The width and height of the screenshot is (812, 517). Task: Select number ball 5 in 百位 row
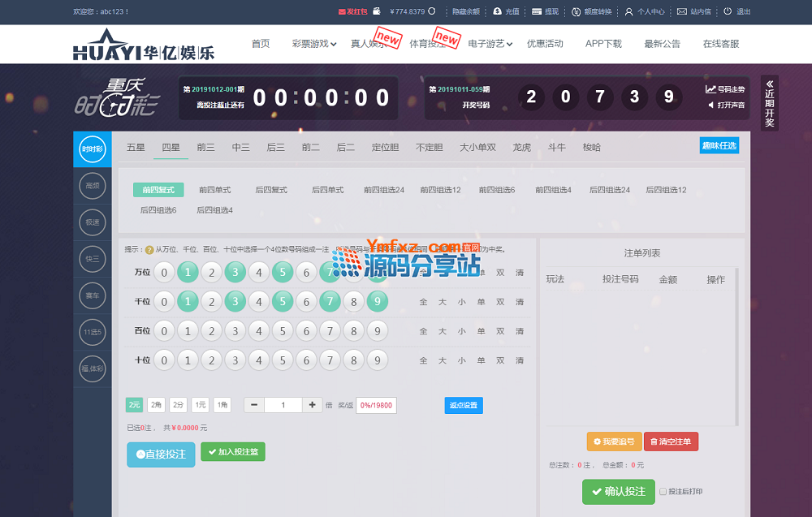[283, 331]
